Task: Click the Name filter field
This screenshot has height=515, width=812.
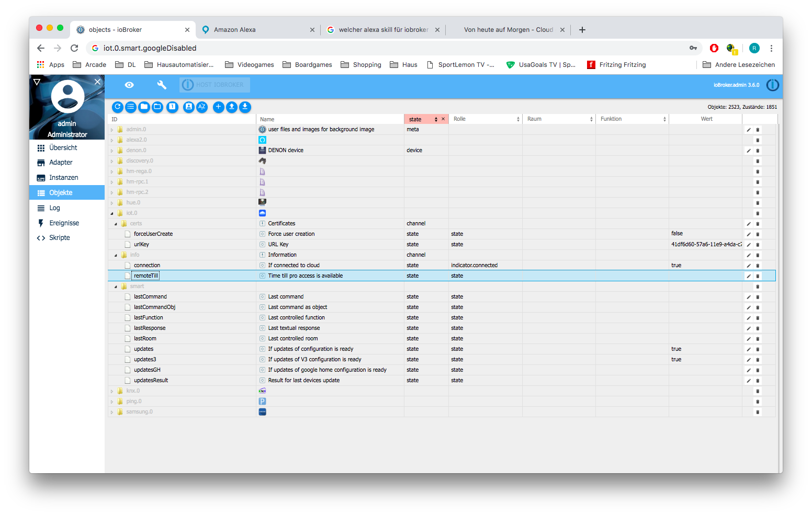Action: click(330, 119)
